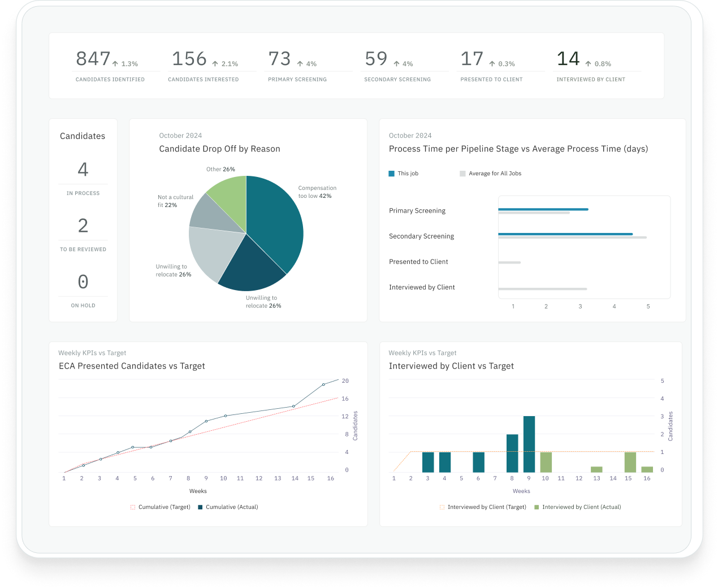Click the tall week 9 bar in Interviewed chart

tap(528, 444)
